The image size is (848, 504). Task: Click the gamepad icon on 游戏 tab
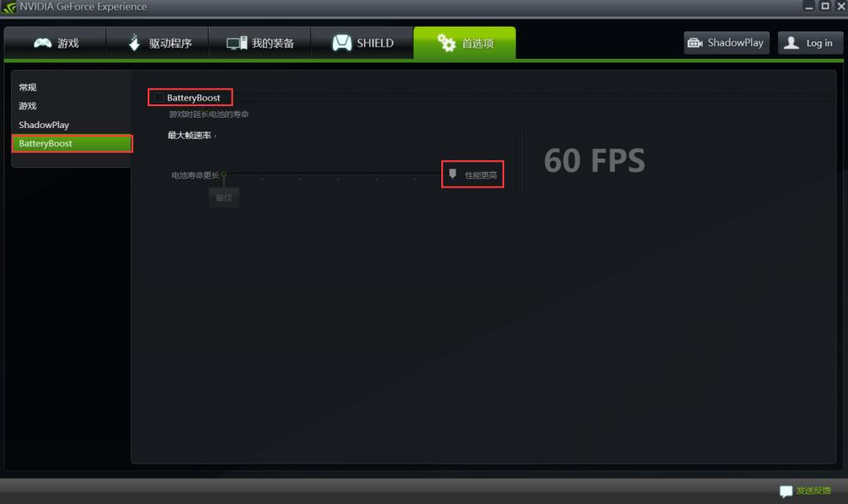coord(42,42)
